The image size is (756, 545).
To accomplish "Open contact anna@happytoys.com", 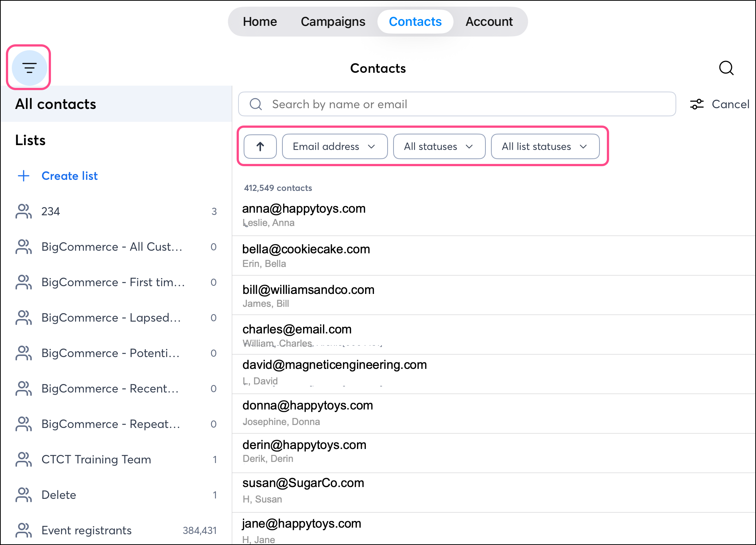I will point(303,209).
